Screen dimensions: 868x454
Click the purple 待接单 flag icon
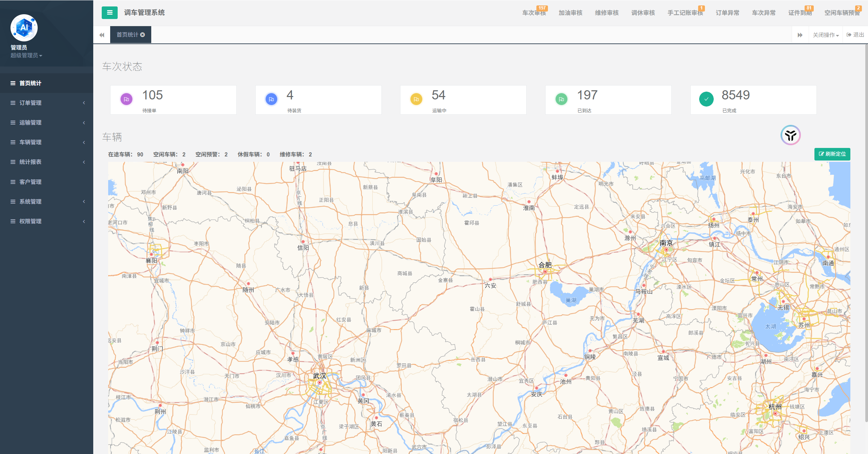pyautogui.click(x=126, y=99)
